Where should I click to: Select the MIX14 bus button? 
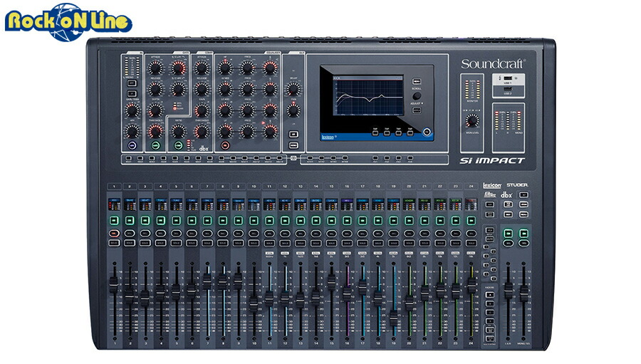[x=280, y=158]
